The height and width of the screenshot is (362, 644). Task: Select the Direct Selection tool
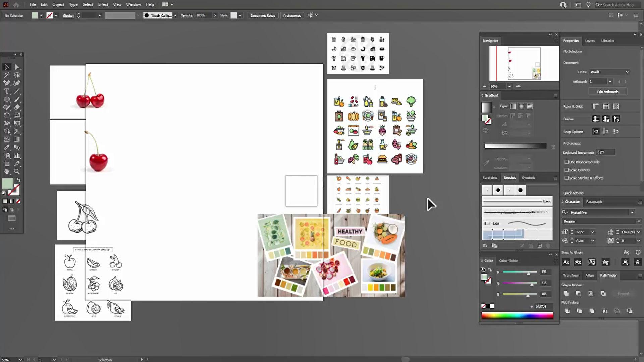(17, 67)
